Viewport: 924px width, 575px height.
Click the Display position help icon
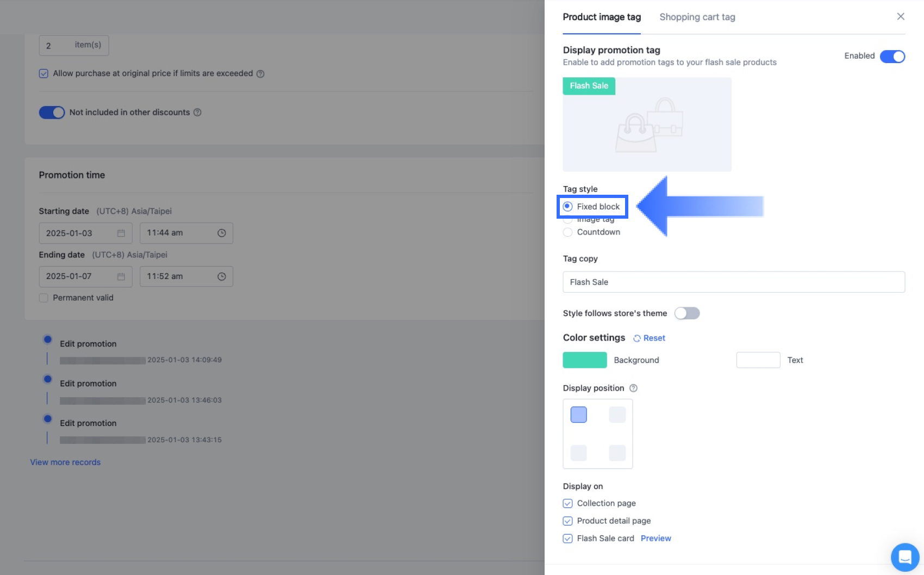tap(633, 388)
